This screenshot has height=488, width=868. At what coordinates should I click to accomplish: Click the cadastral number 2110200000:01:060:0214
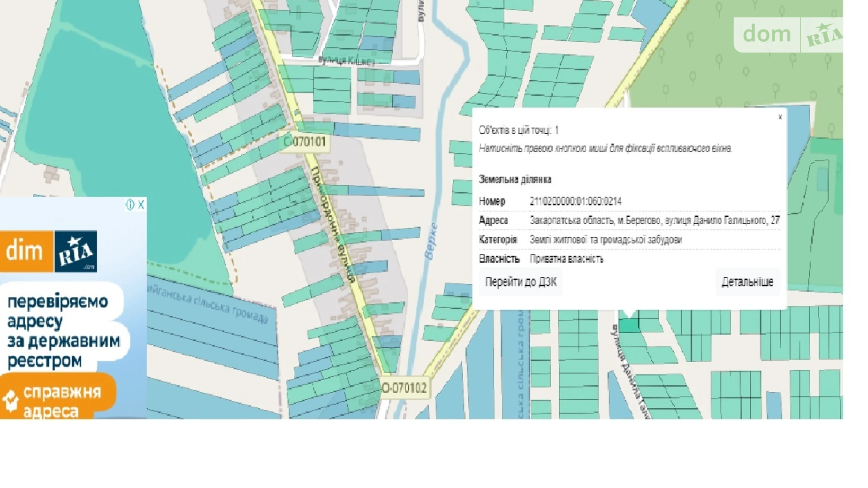(575, 201)
